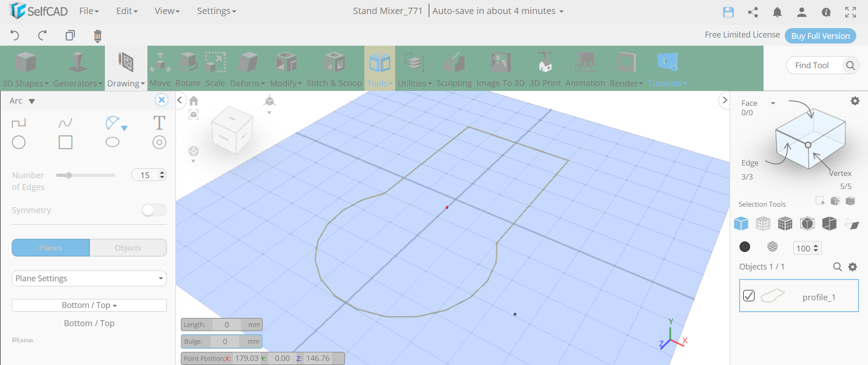Switch to Objects mode
This screenshot has height=365, width=868.
[x=128, y=248]
